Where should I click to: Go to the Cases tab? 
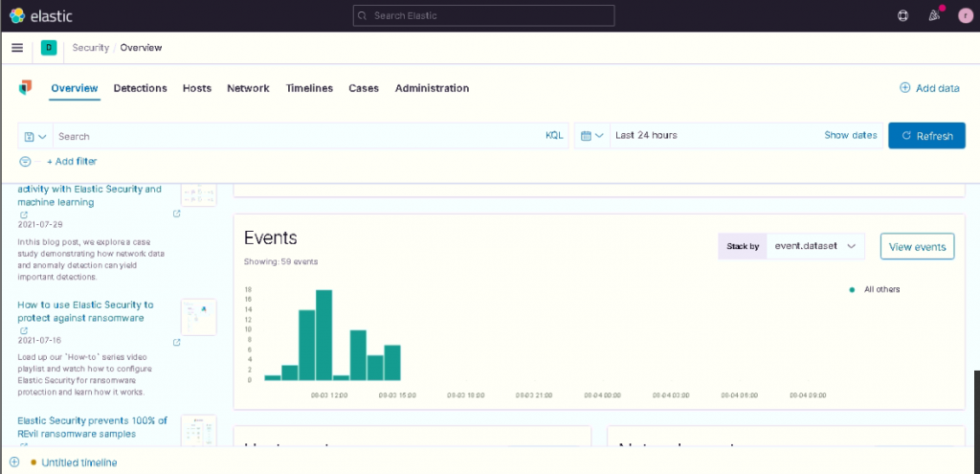[364, 88]
